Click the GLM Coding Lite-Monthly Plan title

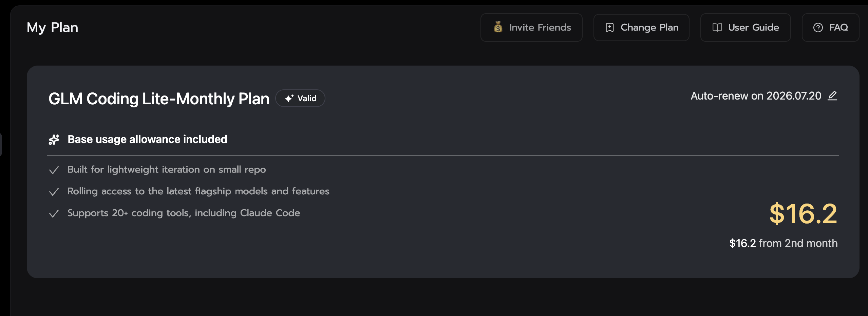pyautogui.click(x=159, y=99)
